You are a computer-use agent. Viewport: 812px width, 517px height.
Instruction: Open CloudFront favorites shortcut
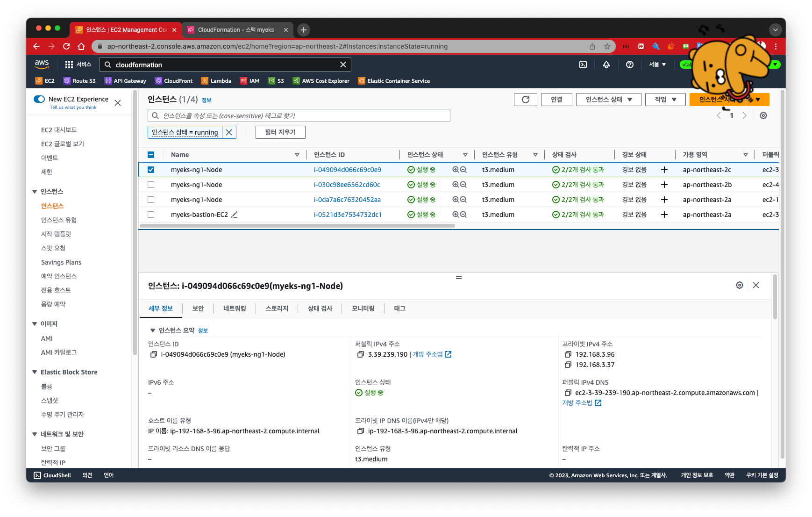click(x=174, y=81)
